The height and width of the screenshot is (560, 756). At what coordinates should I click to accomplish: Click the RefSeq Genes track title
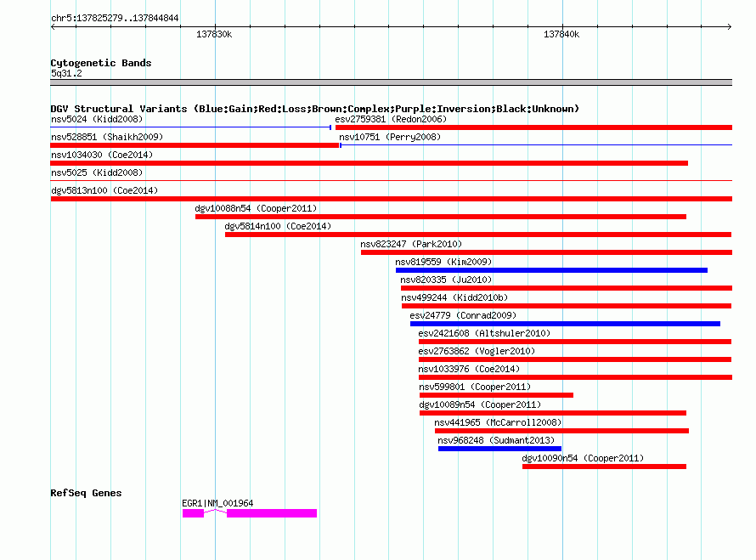pos(87,493)
